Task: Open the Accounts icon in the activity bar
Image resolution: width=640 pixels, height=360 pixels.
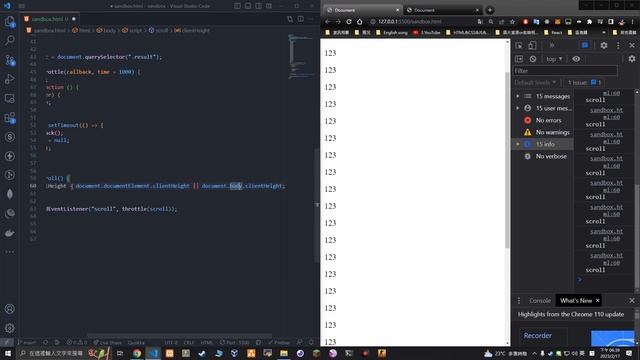Action: pos(9,309)
